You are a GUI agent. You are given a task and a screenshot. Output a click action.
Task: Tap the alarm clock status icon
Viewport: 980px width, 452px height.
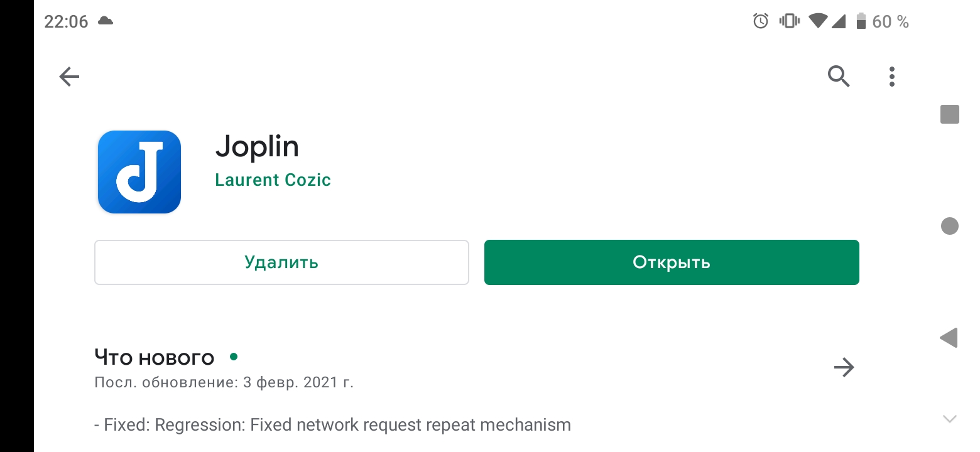(x=761, y=21)
